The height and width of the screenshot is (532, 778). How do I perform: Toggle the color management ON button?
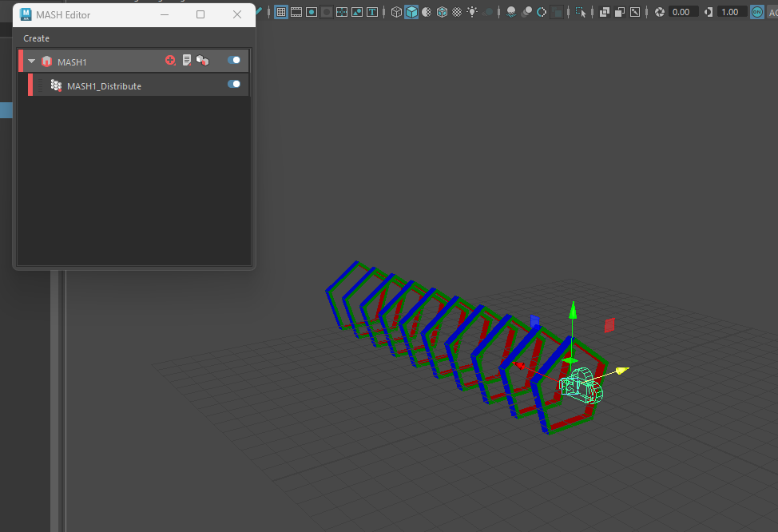click(x=757, y=12)
